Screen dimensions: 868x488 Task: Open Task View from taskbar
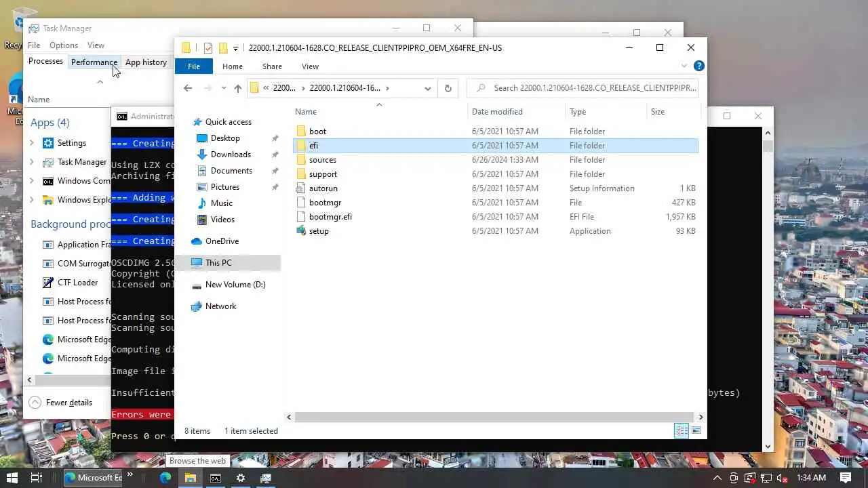tap(37, 478)
